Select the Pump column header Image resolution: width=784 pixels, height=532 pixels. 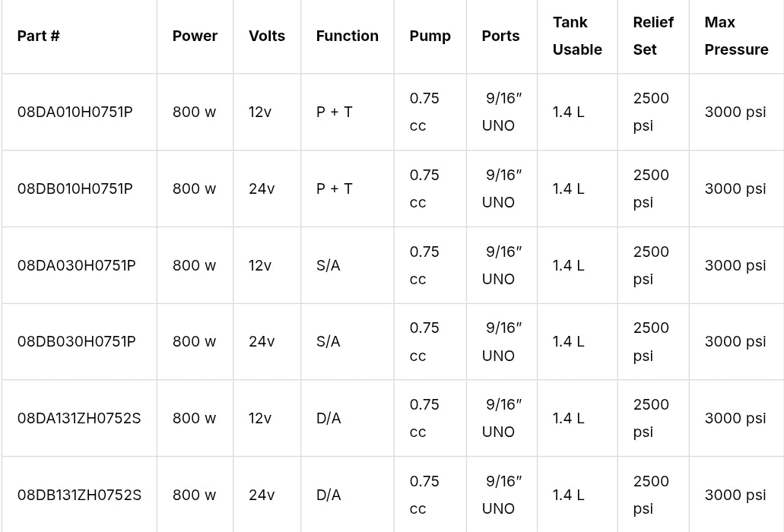point(430,36)
